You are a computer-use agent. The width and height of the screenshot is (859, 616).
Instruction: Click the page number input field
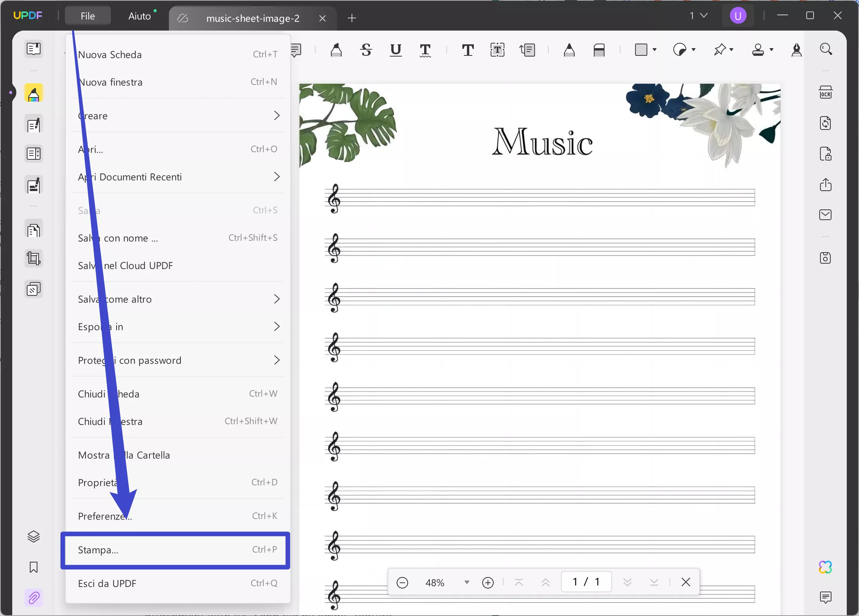[585, 581]
